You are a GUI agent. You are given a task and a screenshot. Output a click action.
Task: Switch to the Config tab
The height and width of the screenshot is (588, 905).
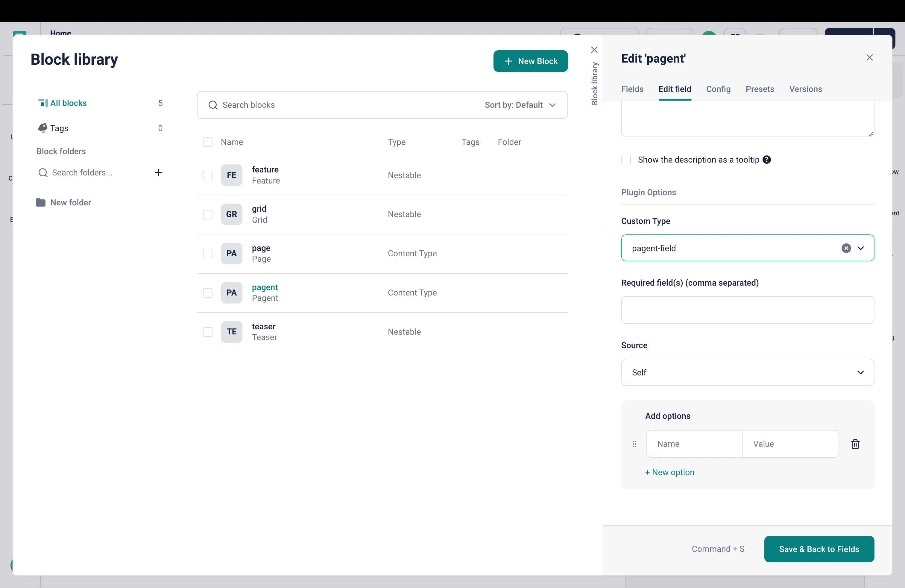click(718, 89)
